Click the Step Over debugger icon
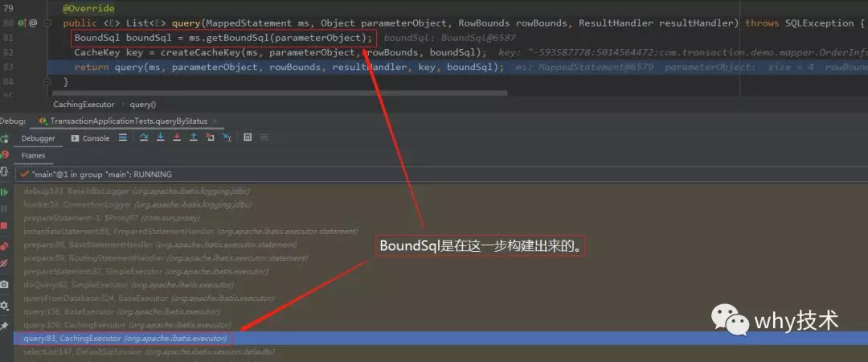 tap(144, 138)
